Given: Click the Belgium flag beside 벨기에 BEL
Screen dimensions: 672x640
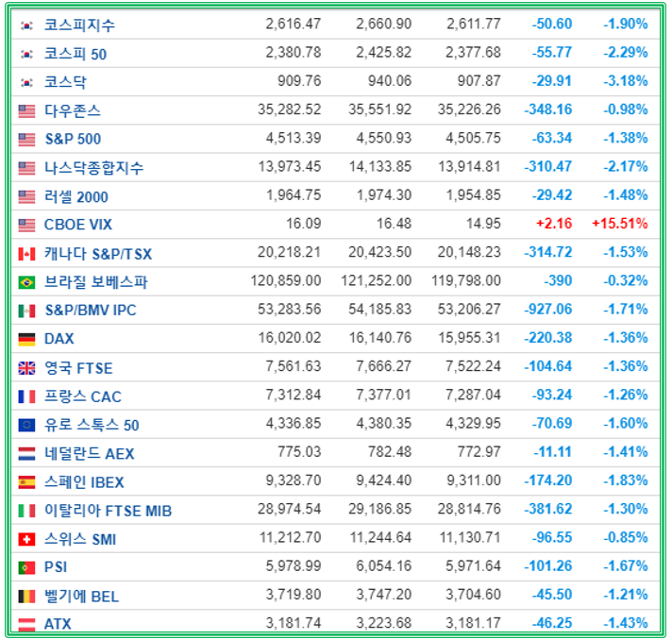Looking at the screenshot, I should [26, 597].
